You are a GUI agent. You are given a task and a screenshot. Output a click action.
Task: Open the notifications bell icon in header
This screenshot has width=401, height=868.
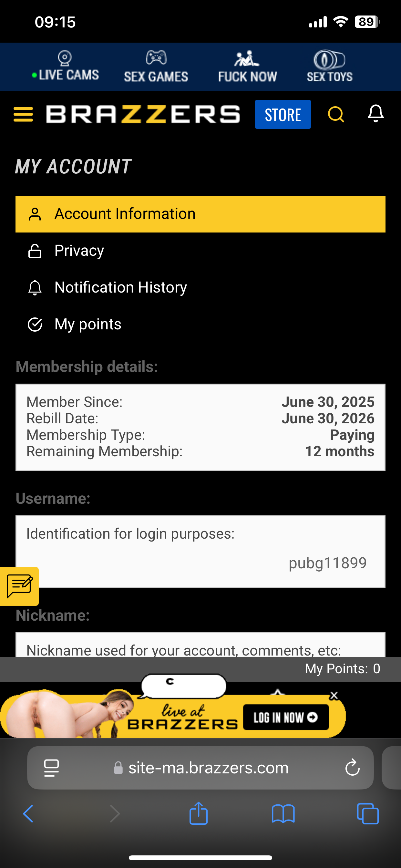[375, 114]
